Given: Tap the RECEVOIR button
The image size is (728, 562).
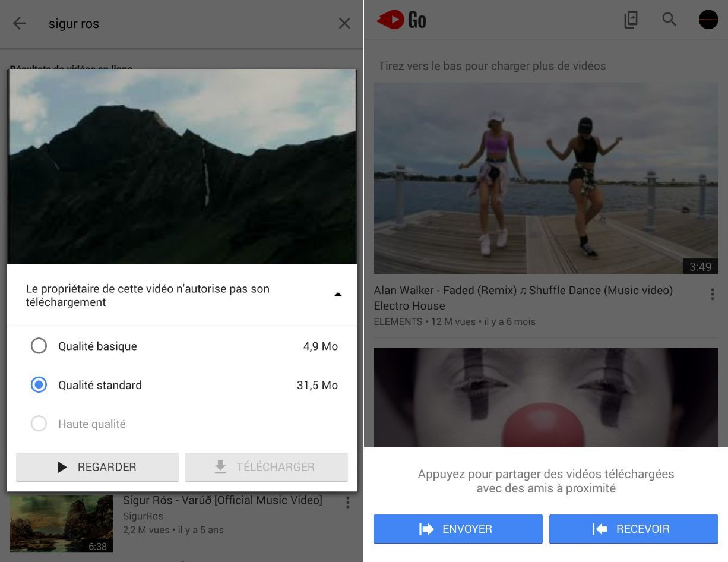Looking at the screenshot, I should pyautogui.click(x=634, y=529).
